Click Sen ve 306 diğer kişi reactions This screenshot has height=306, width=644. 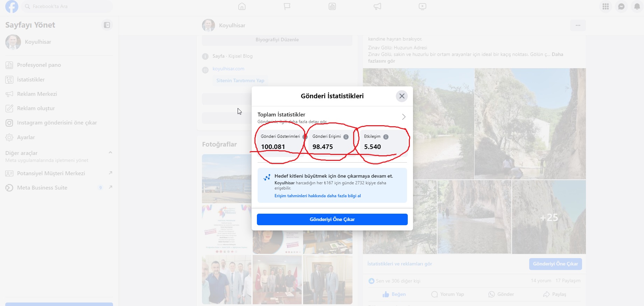394,281
